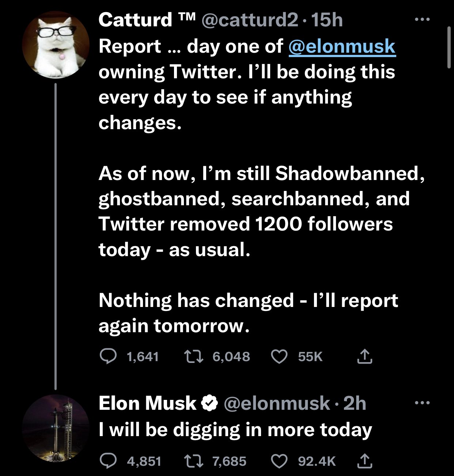Click the 15h timestamp on Catturd's tweet
454x476 pixels.
pos(328,20)
